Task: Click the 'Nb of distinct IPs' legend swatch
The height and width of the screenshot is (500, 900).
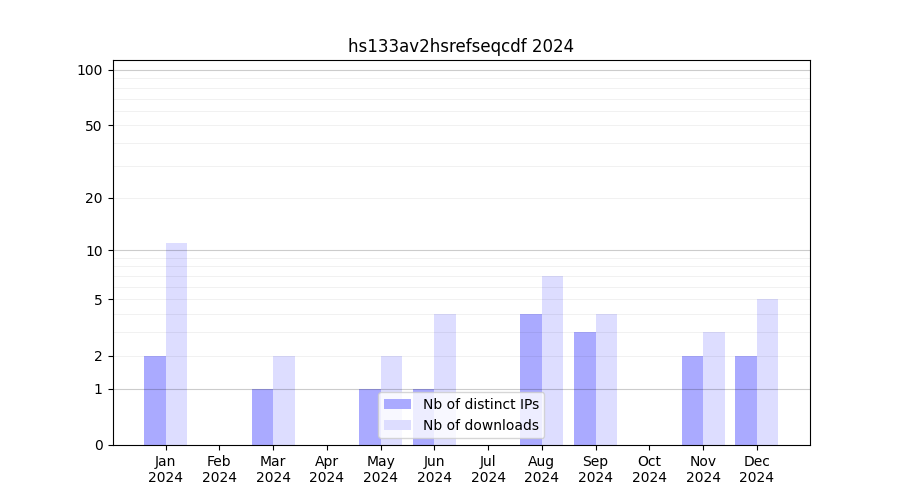Action: 397,404
